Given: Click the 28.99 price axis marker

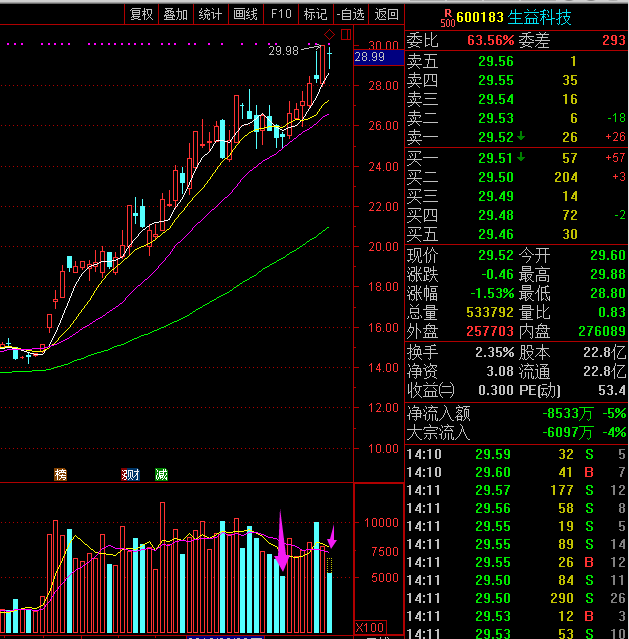Looking at the screenshot, I should 370,57.
